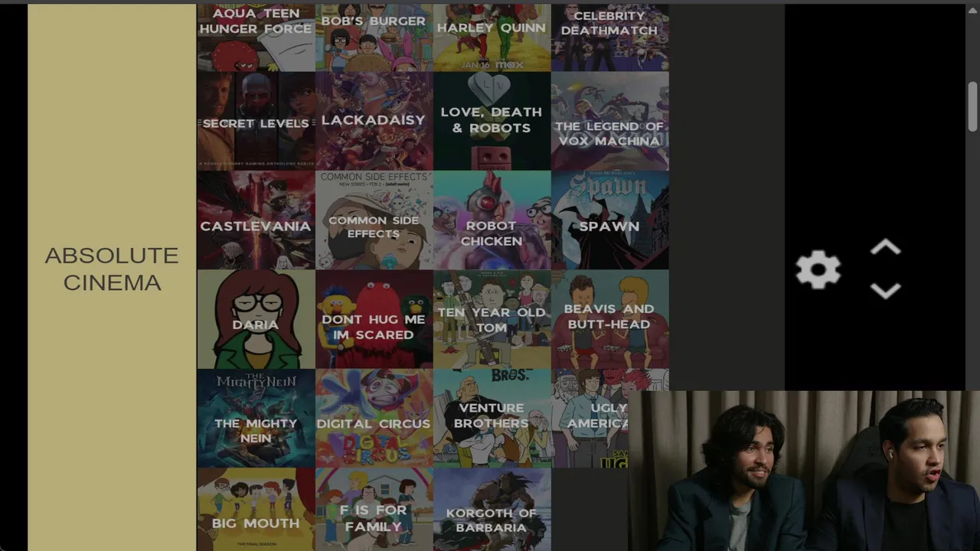Select the Celebrity Deathmatch tile

pos(609,37)
